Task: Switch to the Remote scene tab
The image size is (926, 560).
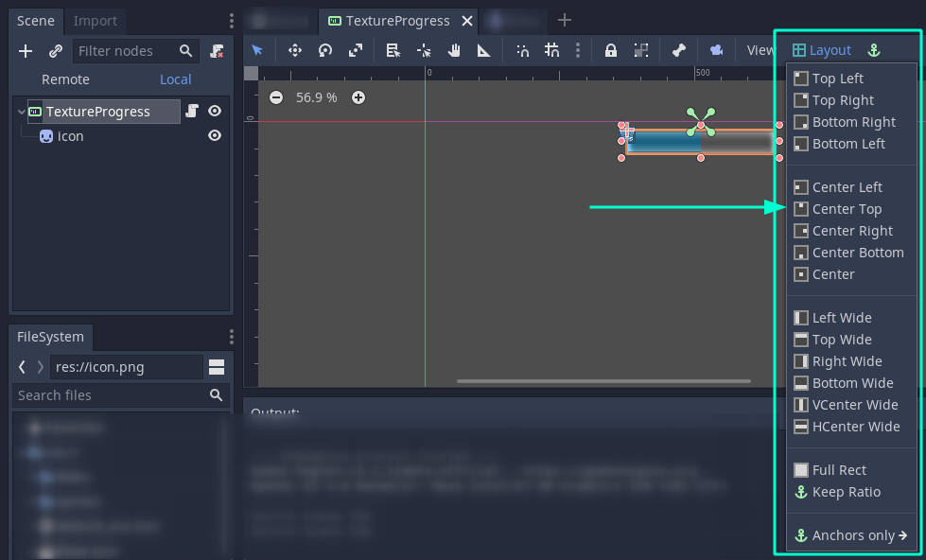Action: click(65, 79)
